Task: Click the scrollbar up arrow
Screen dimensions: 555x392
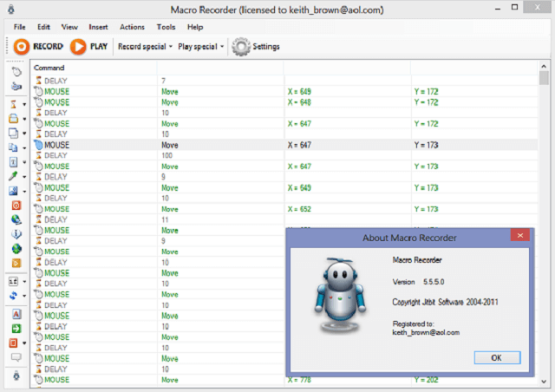Action: pos(544,66)
